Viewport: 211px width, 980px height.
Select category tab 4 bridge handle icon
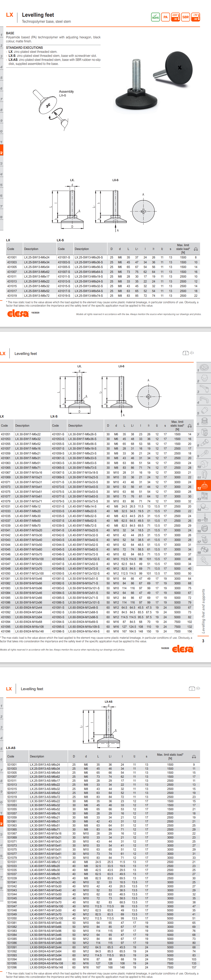pos(204,399)
